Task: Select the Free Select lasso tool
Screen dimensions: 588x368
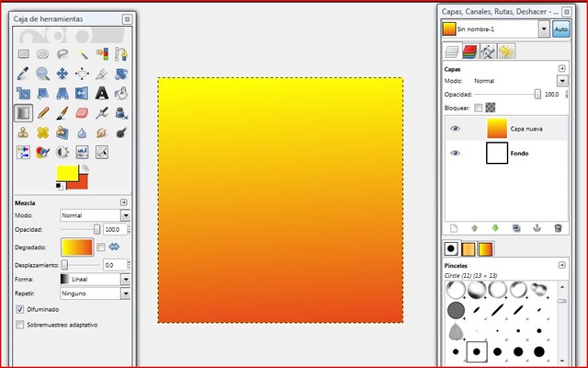Action: click(62, 53)
